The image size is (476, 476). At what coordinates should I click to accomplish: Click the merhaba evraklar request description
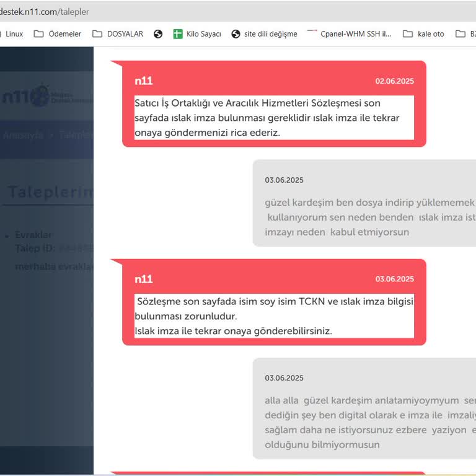[54, 267]
